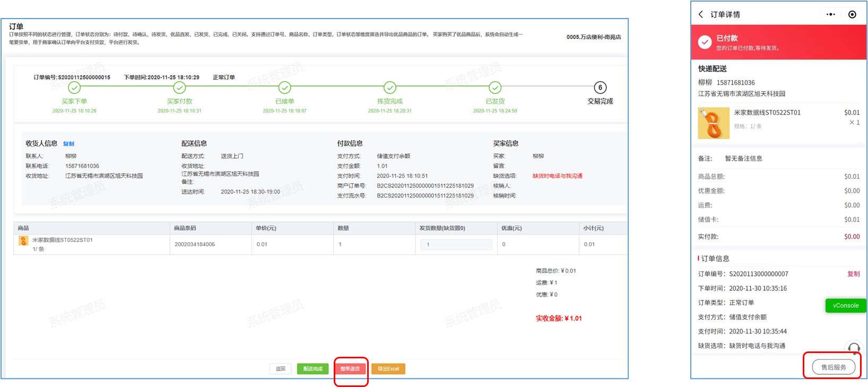Tap the circular target icon in the mobile header
Image resolution: width=868 pixels, height=387 pixels.
[x=852, y=14]
